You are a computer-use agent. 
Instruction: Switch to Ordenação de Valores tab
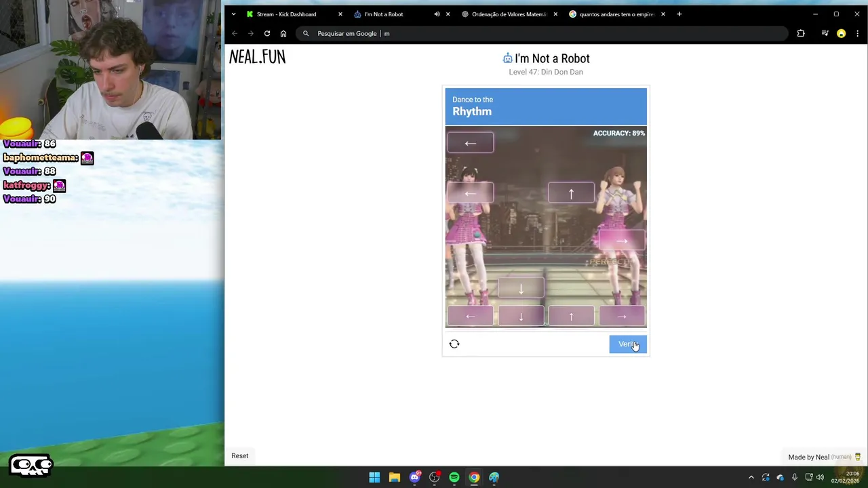pyautogui.click(x=509, y=14)
